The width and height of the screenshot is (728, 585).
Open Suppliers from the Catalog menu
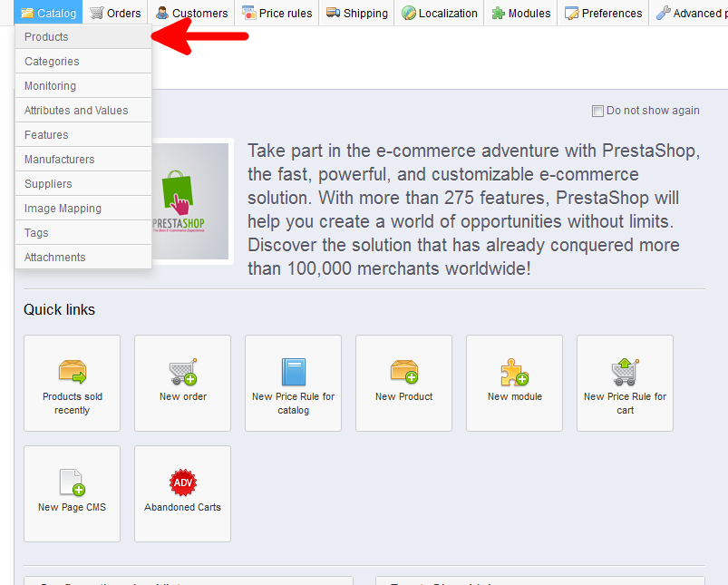pyautogui.click(x=83, y=184)
